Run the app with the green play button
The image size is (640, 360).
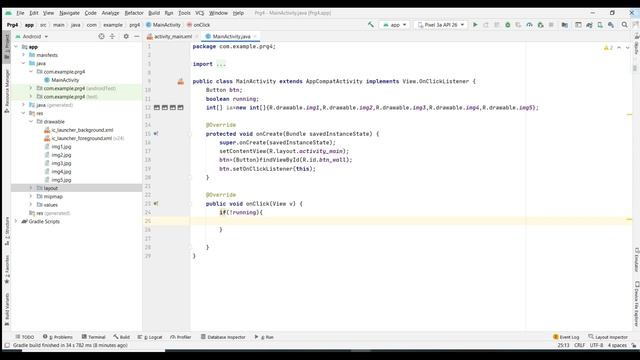[x=475, y=25]
